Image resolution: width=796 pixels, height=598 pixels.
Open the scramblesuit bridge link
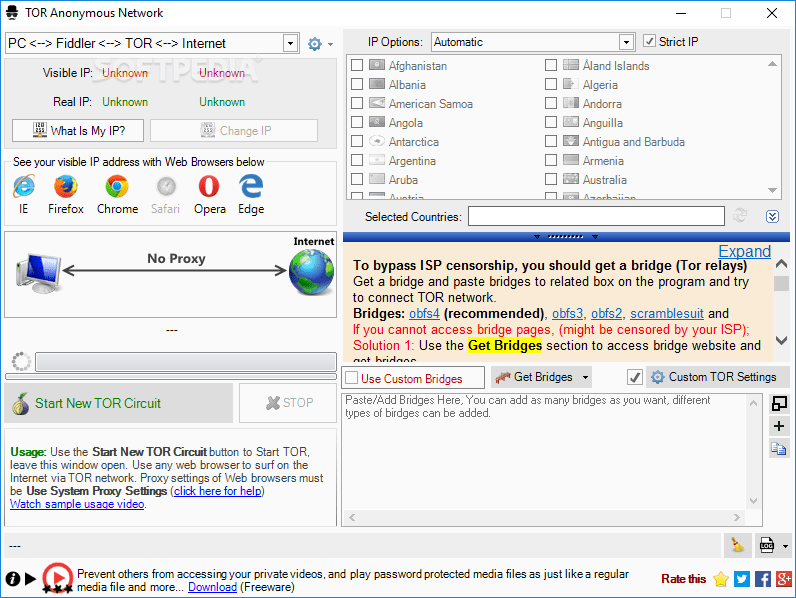point(667,314)
